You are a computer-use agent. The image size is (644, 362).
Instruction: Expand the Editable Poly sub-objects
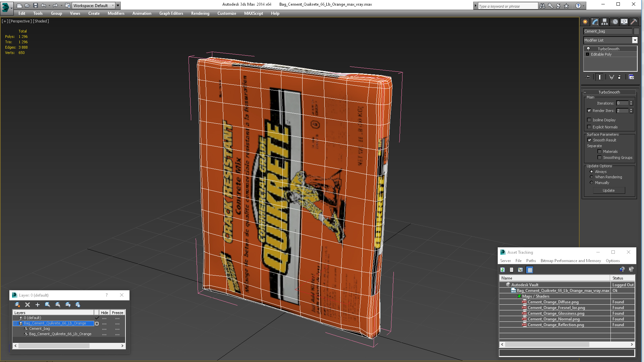[587, 54]
